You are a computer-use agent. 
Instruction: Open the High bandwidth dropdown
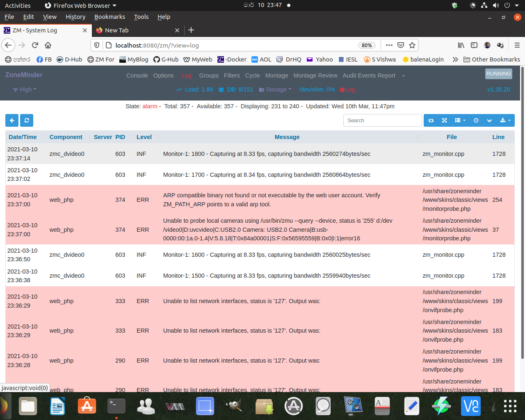(25, 89)
